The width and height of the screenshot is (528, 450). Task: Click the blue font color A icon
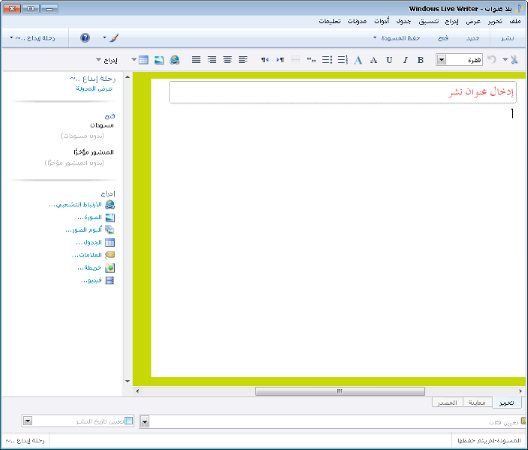[358, 60]
